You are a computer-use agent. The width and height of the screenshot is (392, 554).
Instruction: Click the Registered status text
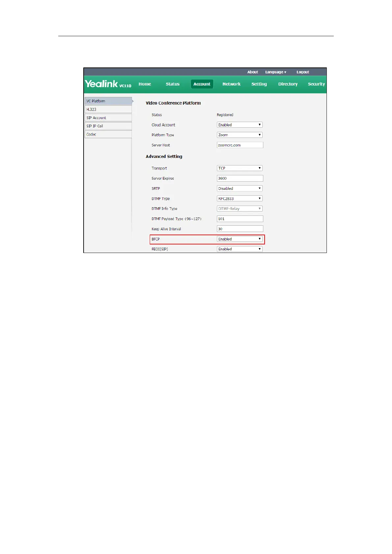(225, 115)
